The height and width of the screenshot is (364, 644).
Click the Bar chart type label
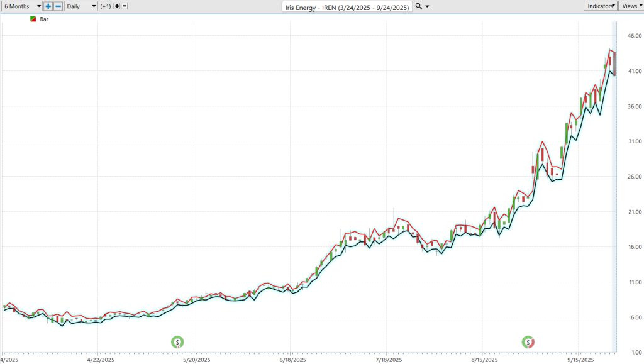44,19
